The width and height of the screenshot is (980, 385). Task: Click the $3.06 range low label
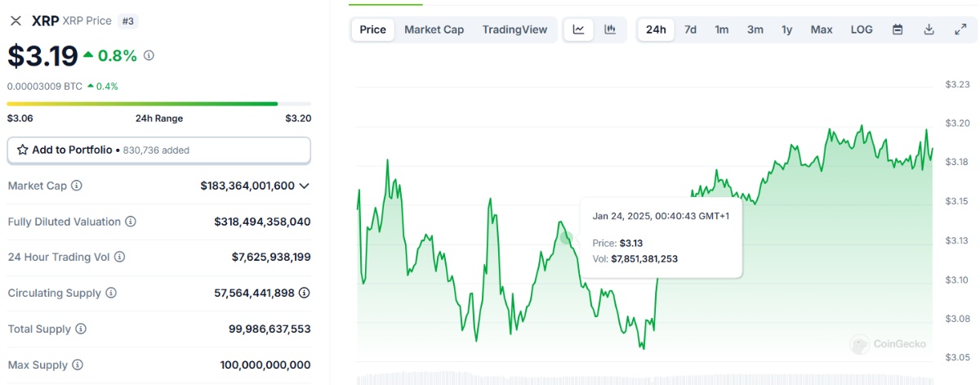click(20, 119)
